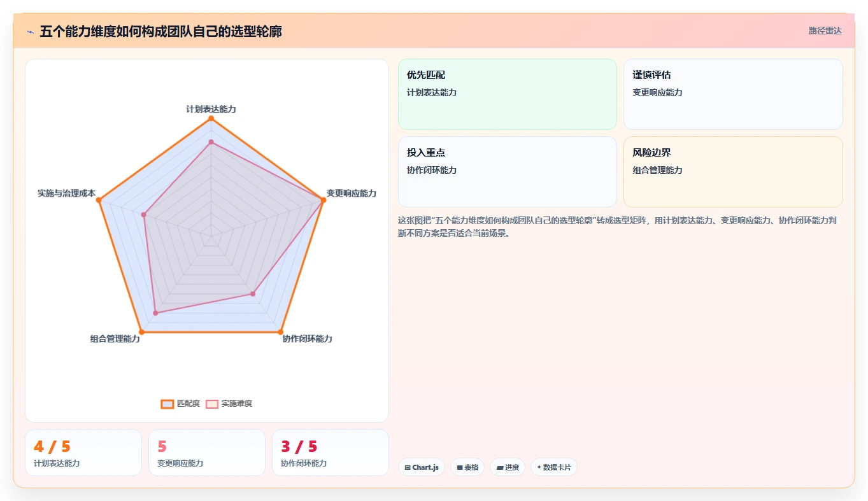
Task: Select the pink 实施难度 point on 实施与治理成本 axis
Action: coord(144,215)
